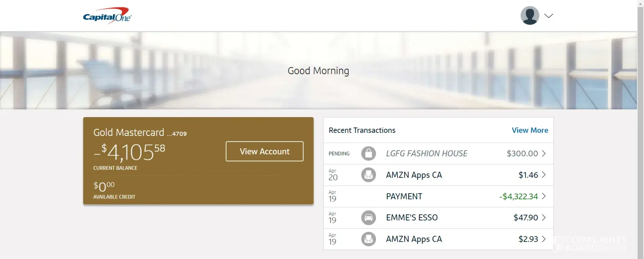The image size is (644, 259).
Task: Select the pending LGFG FASHION HOUSE entry
Action: pos(426,153)
